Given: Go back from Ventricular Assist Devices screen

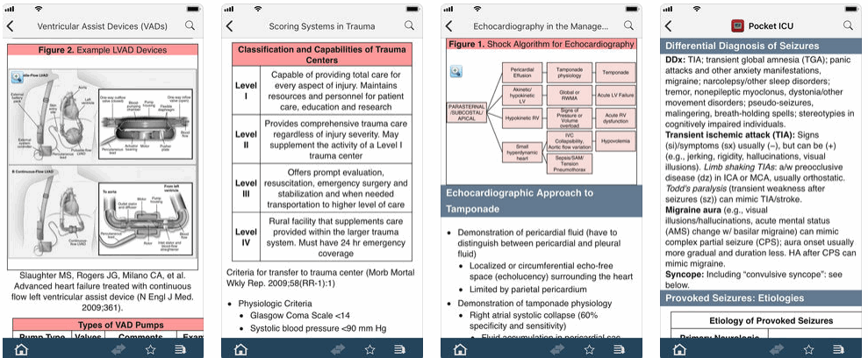Looking at the screenshot, I should (x=10, y=26).
